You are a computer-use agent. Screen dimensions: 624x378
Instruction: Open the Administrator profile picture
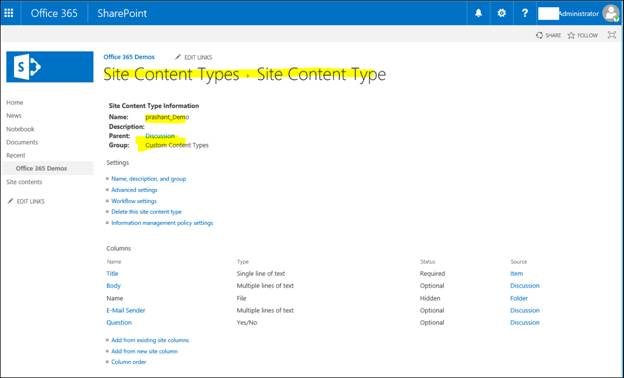[610, 14]
